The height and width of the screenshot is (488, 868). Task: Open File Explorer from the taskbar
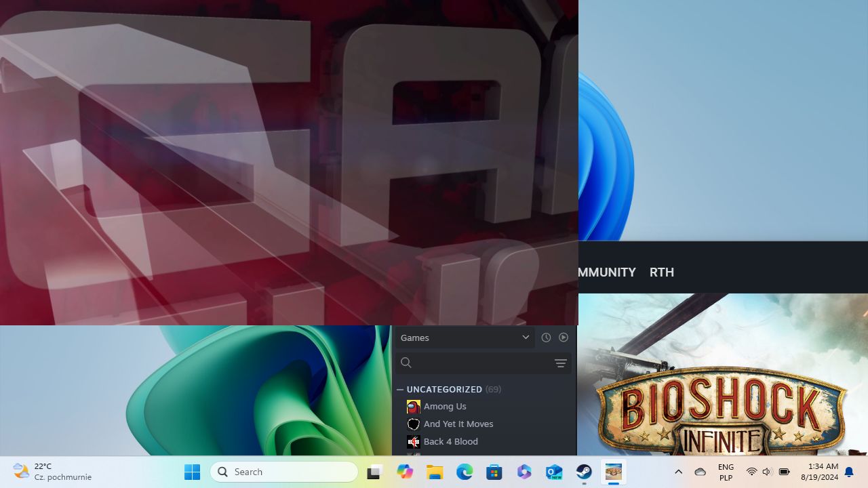[435, 472]
